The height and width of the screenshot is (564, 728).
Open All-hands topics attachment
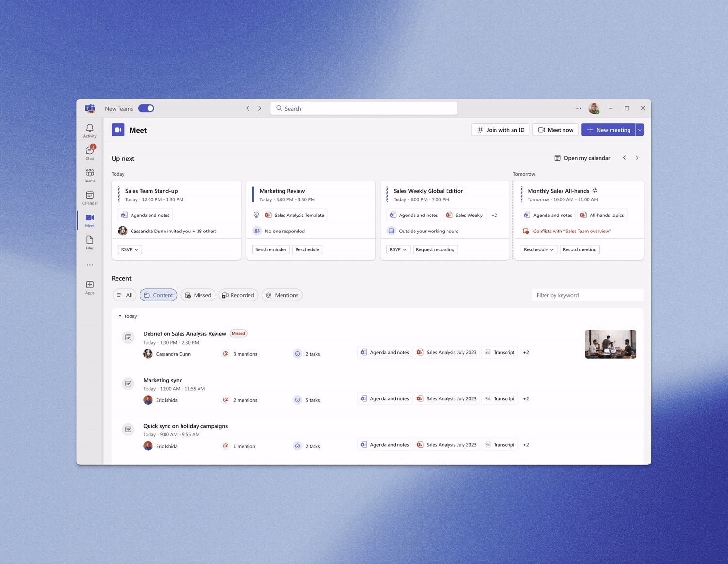602,215
